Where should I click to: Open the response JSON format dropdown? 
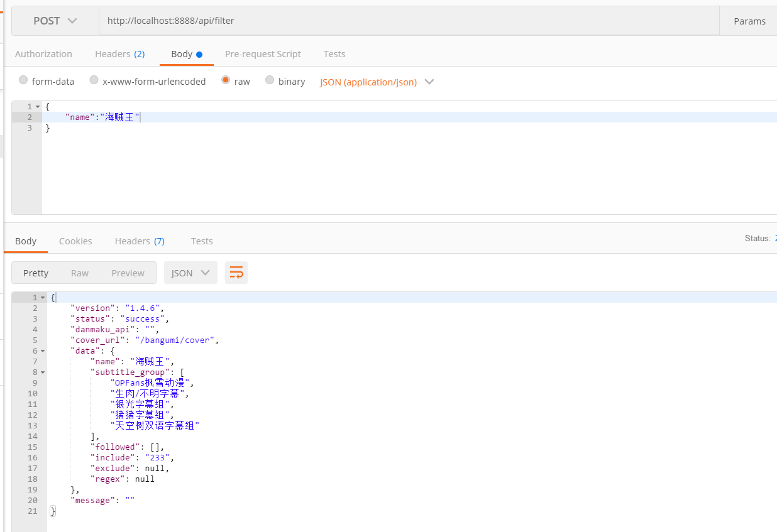point(190,273)
